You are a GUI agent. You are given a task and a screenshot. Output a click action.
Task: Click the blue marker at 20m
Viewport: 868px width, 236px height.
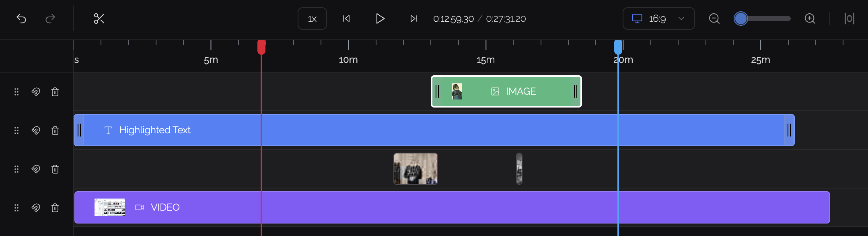tap(618, 47)
